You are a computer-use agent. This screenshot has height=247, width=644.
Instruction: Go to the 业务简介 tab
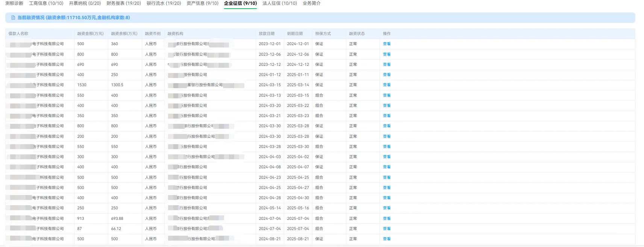coord(312,3)
